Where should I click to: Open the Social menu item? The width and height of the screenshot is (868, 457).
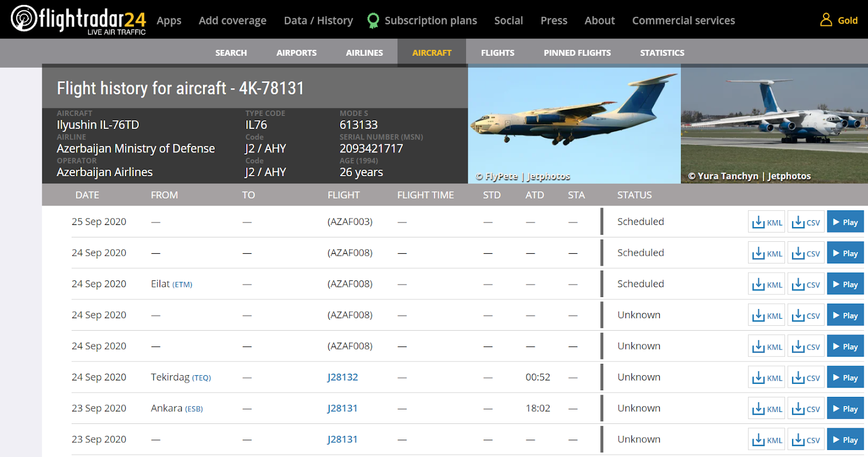508,21
